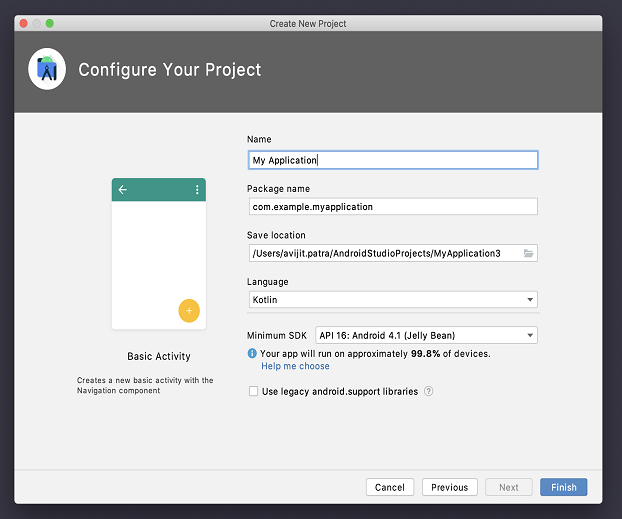Click the back arrow in the activity preview
This screenshot has width=622, height=519.
coord(123,189)
